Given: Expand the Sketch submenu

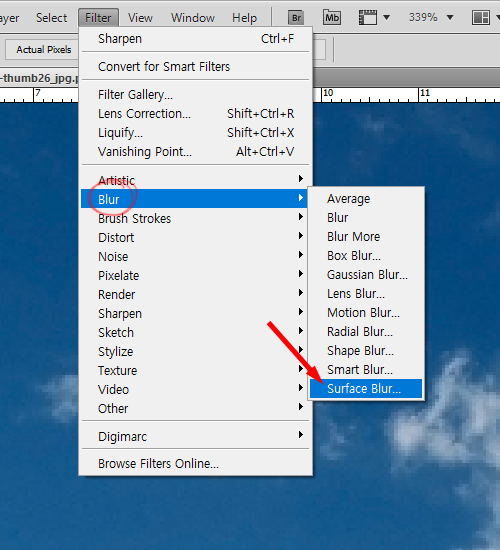Looking at the screenshot, I should tap(195, 332).
